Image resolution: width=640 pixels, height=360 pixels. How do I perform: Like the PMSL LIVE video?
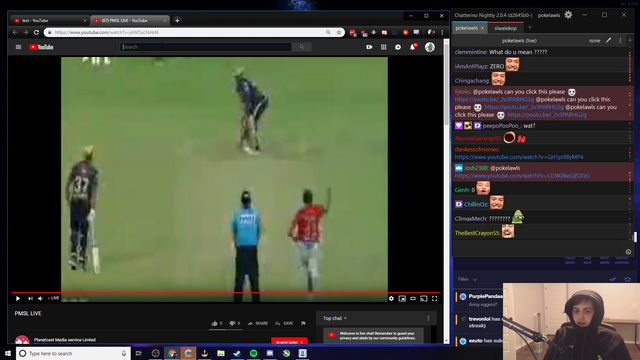217,323
